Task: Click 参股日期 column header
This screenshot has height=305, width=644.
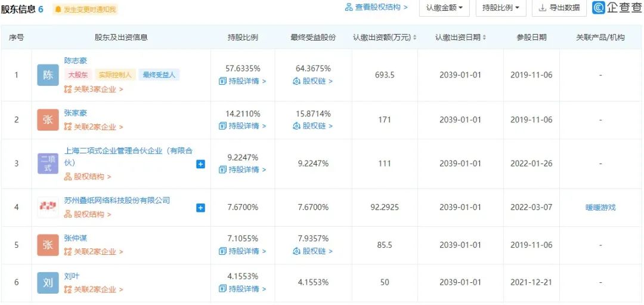Action: click(x=531, y=38)
